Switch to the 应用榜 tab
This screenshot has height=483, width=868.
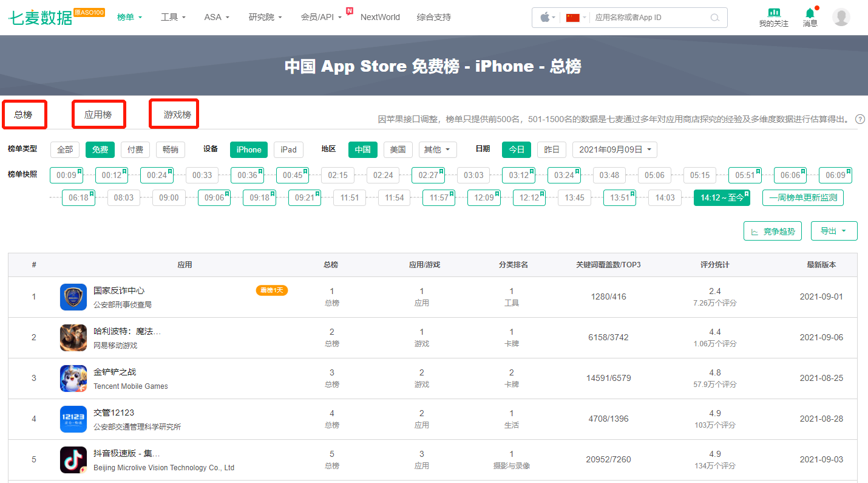98,114
